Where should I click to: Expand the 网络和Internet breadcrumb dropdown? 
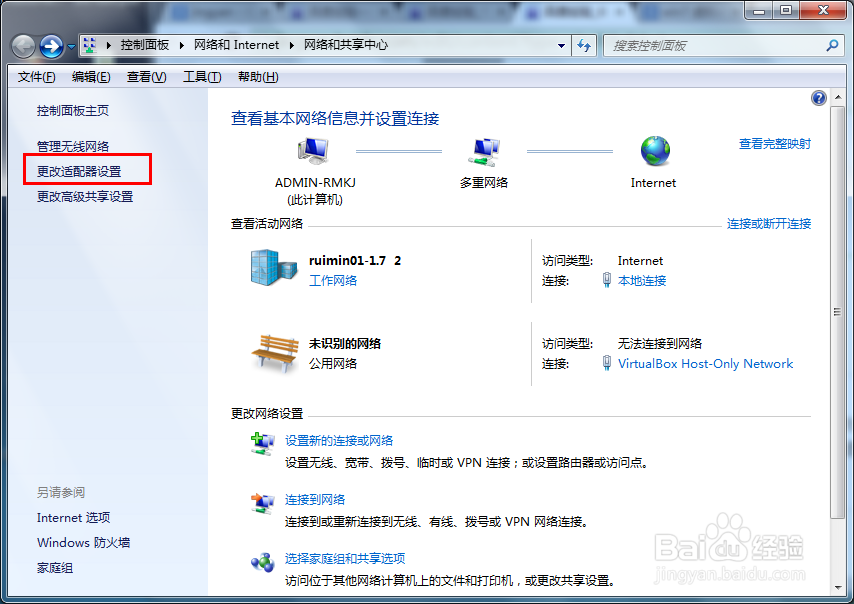point(289,45)
